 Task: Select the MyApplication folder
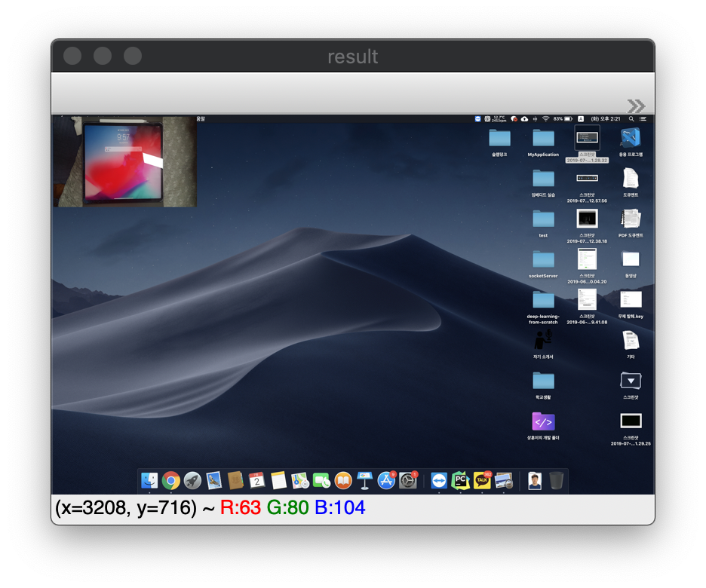pyautogui.click(x=543, y=142)
